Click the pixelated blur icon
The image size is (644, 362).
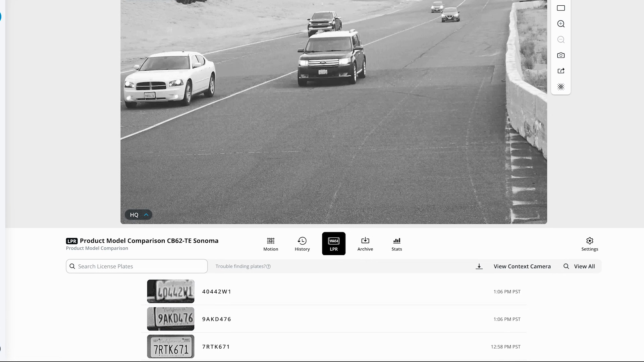pos(561,87)
